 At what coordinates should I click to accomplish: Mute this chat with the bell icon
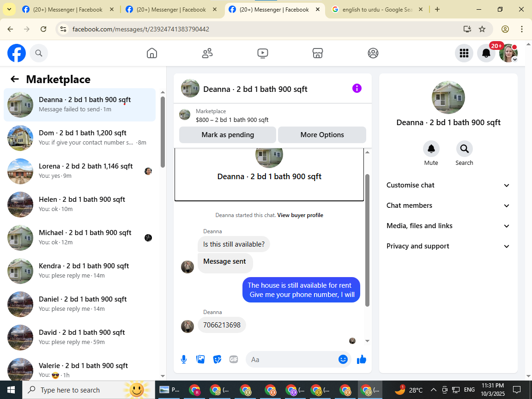point(431,149)
